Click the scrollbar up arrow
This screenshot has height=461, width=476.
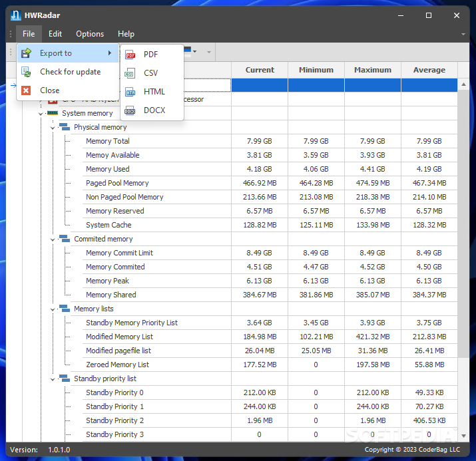pos(463,84)
